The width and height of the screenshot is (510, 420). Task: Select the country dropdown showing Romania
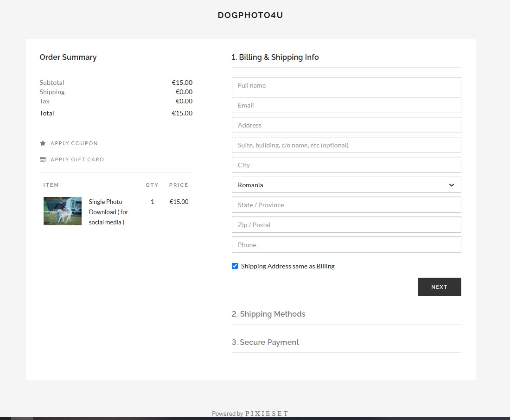346,185
